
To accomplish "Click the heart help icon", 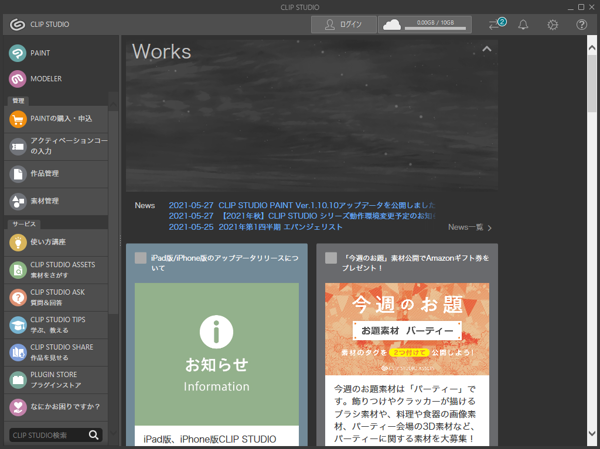I will coord(18,407).
